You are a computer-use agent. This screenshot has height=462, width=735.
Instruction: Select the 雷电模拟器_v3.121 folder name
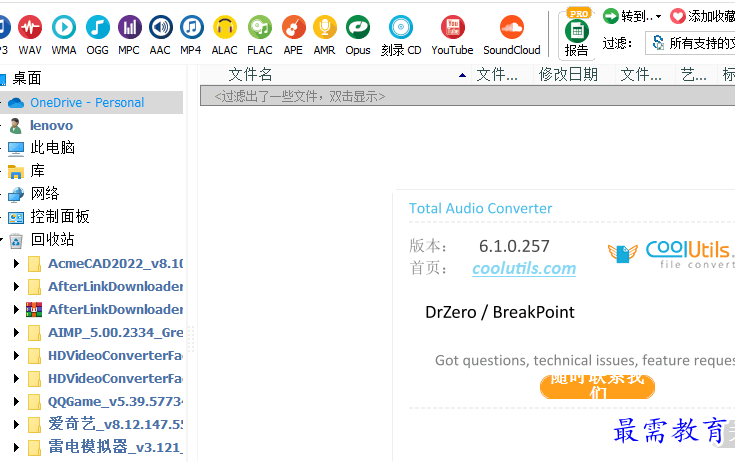click(x=115, y=447)
